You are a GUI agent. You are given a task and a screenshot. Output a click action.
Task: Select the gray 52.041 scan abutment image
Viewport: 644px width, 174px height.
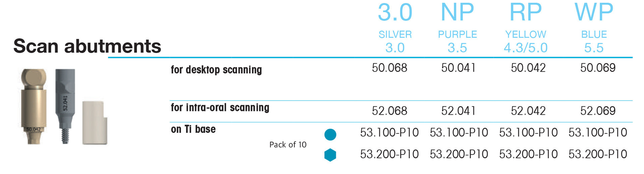click(x=65, y=106)
